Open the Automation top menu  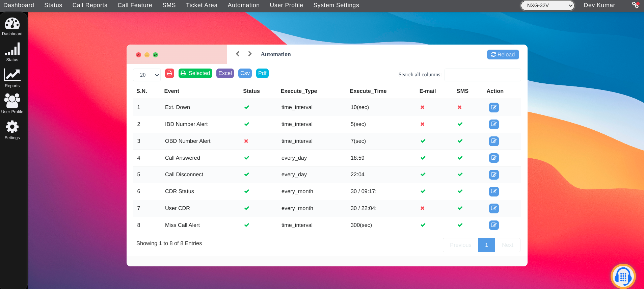tap(244, 5)
